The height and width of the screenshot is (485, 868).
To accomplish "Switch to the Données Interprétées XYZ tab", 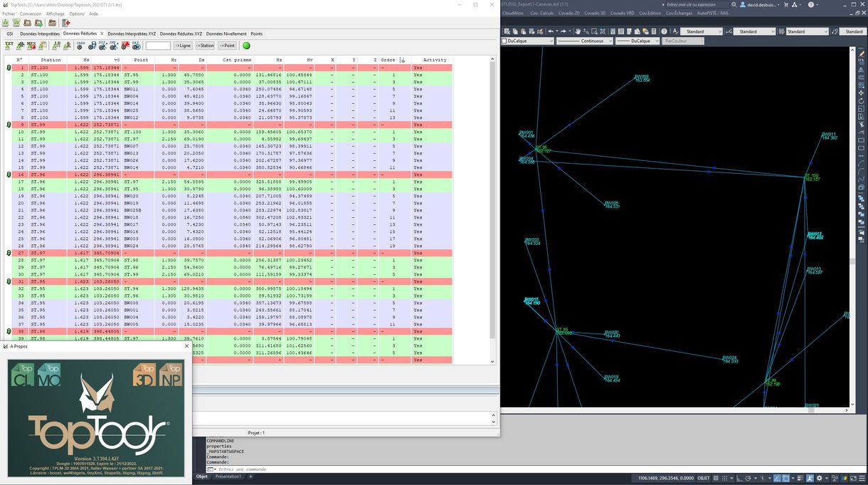I will tap(131, 33).
